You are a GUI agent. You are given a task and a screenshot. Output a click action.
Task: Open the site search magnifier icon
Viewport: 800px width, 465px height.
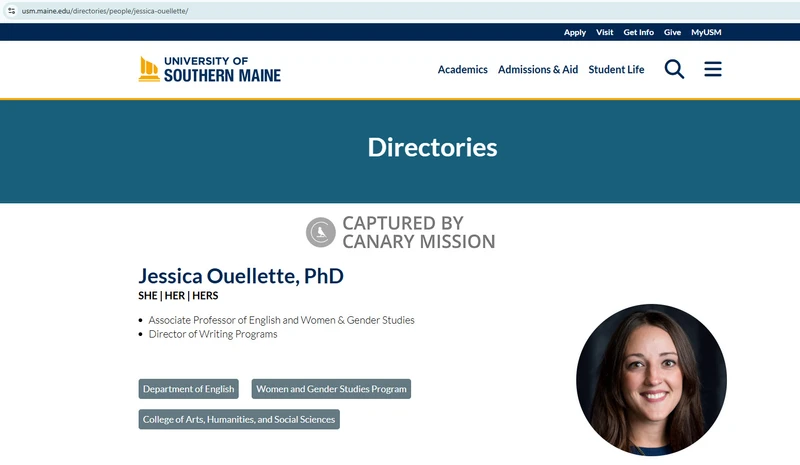674,69
